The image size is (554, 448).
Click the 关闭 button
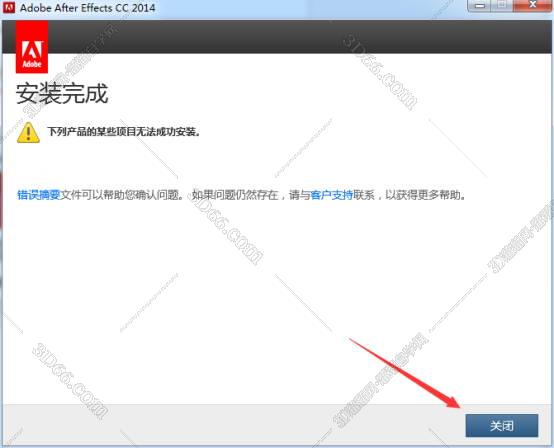[502, 425]
